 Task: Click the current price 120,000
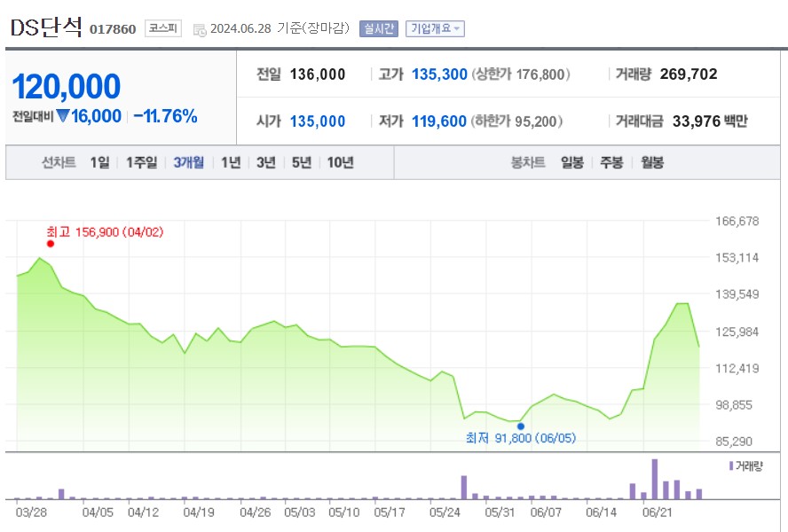point(67,86)
